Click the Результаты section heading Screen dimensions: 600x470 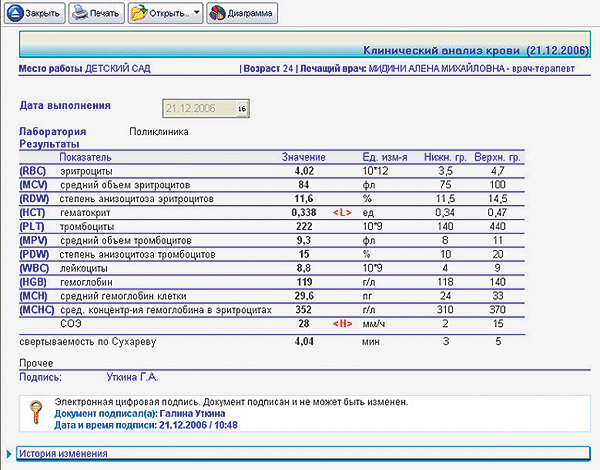pyautogui.click(x=49, y=144)
